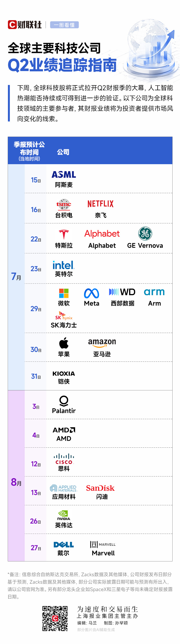Click the Meta infinity logo
Screen dimensions: 180x644
pyautogui.click(x=91, y=294)
